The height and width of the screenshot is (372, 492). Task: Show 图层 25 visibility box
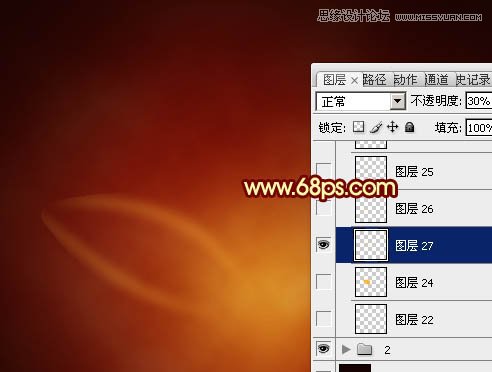[x=323, y=171]
